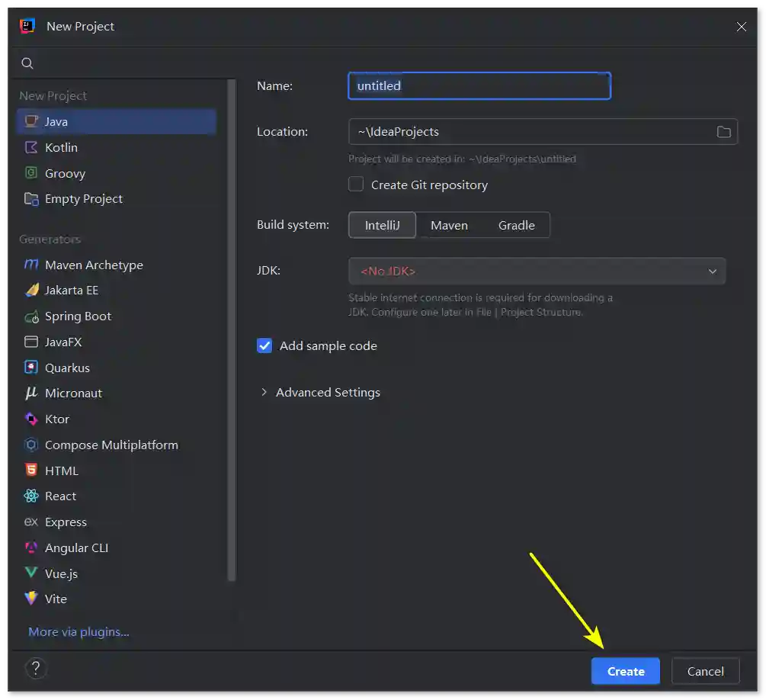
Task: Open help with the question mark icon
Action: [x=36, y=669]
